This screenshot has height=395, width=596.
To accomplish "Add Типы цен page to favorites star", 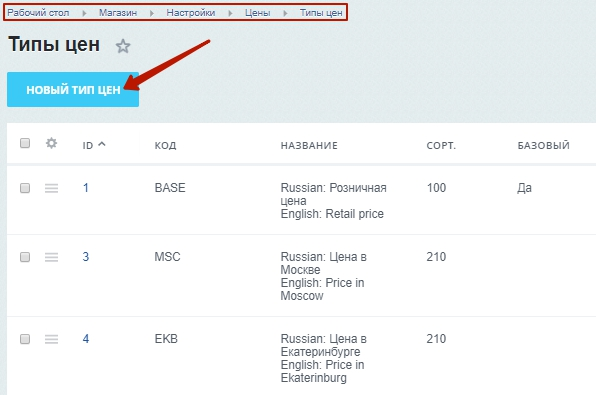I will pos(123,46).
